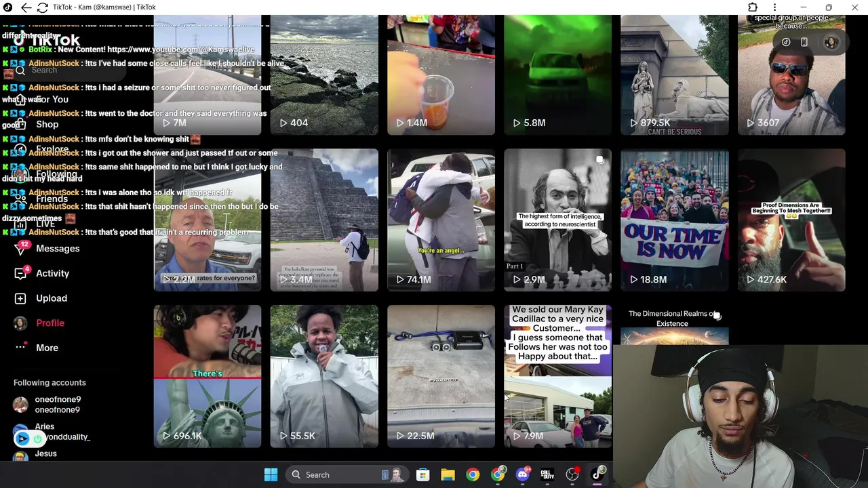Open the get TikTok coins icon

point(786,42)
